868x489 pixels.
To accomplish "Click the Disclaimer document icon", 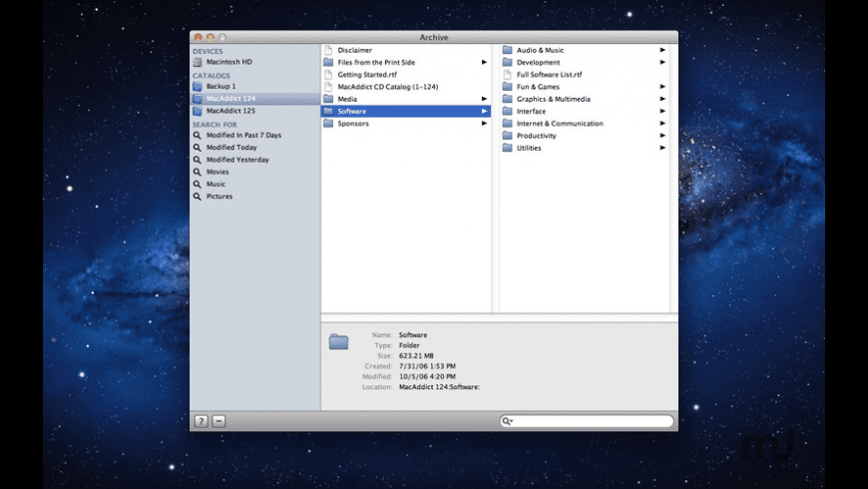I will [328, 50].
